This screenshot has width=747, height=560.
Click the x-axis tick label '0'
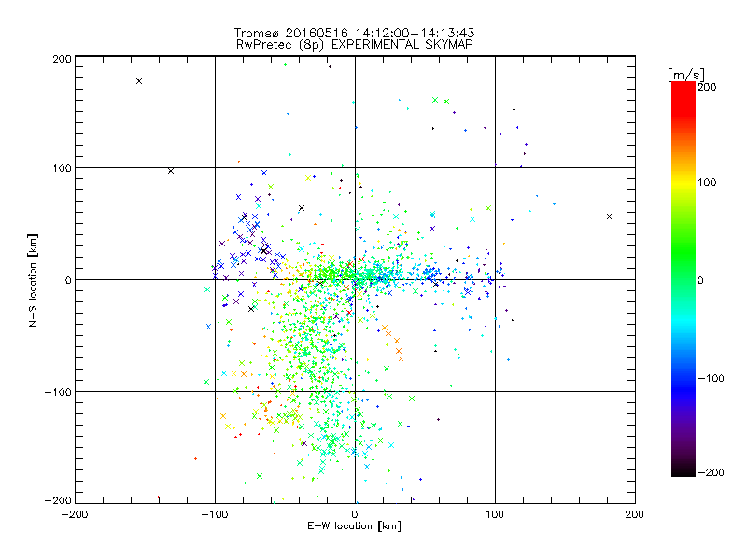click(355, 515)
